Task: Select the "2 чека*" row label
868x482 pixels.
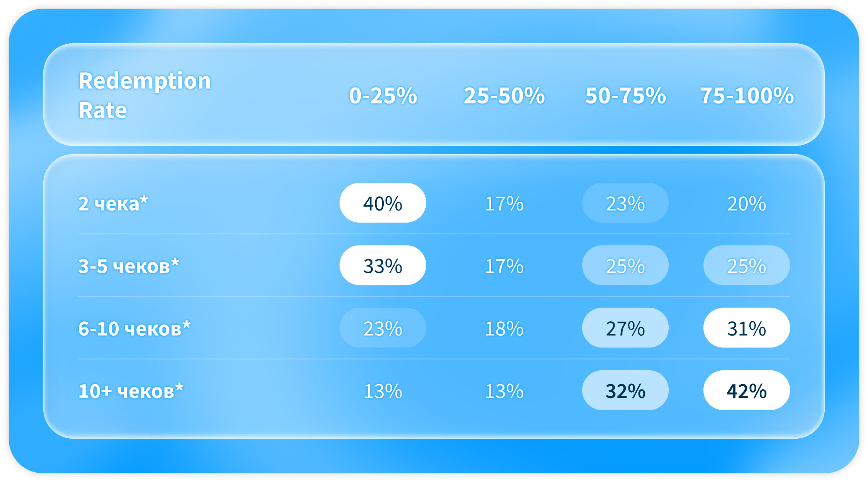Action: tap(113, 204)
